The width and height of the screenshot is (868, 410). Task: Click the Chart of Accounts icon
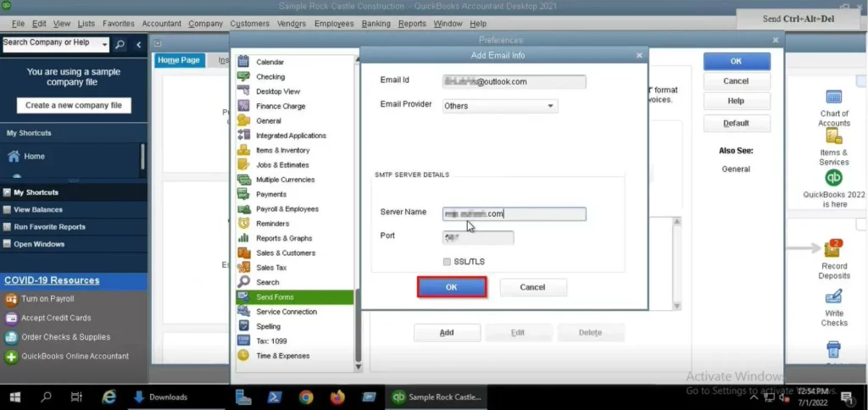(x=833, y=98)
